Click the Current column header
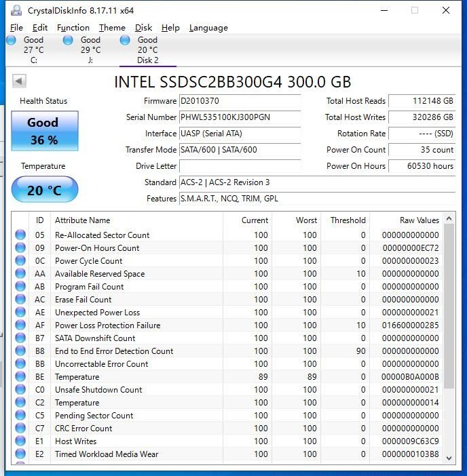This screenshot has height=476, width=467. [248, 220]
